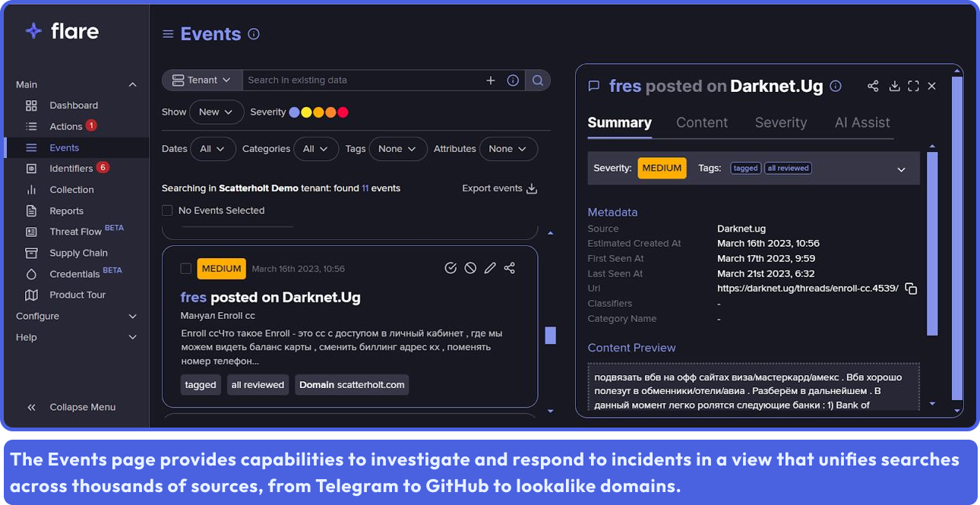Select the checkbox on the MEDIUM event card
980x505 pixels.
pos(185,268)
